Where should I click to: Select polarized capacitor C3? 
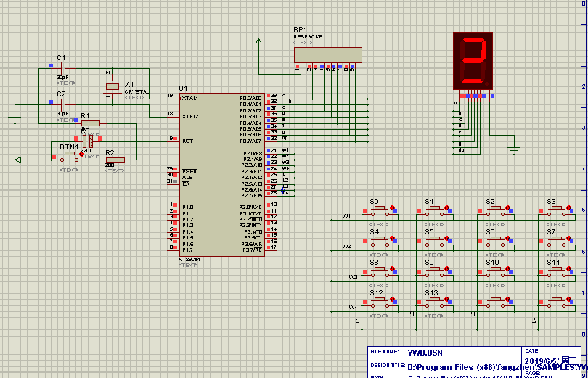88,141
